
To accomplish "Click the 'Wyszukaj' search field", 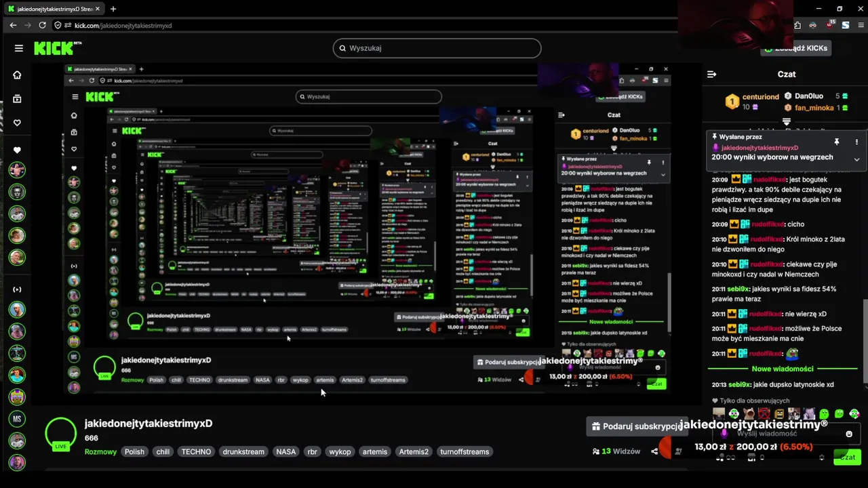I will tap(437, 48).
